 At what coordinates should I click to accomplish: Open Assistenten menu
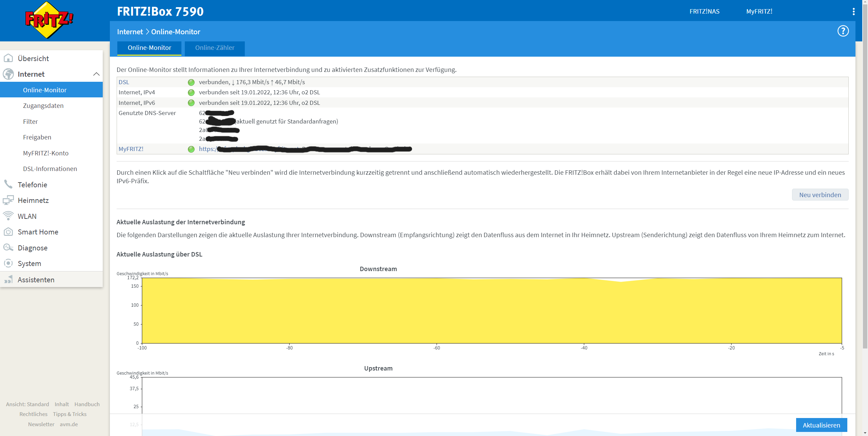(x=52, y=280)
